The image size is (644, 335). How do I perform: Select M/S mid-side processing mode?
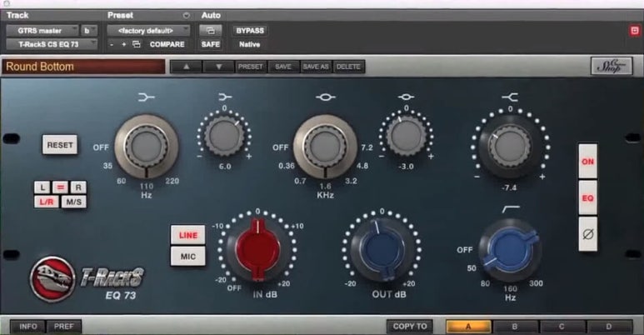73,202
